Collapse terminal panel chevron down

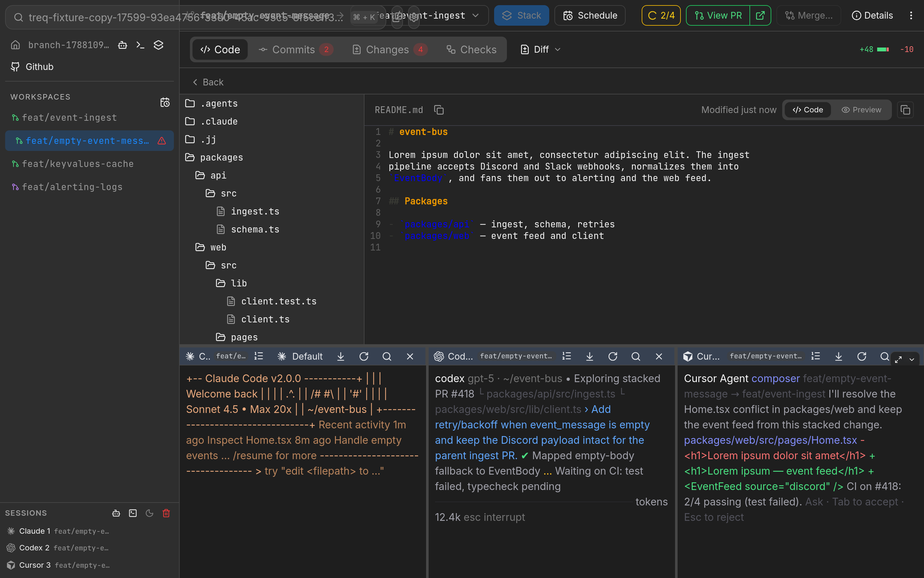[912, 359]
